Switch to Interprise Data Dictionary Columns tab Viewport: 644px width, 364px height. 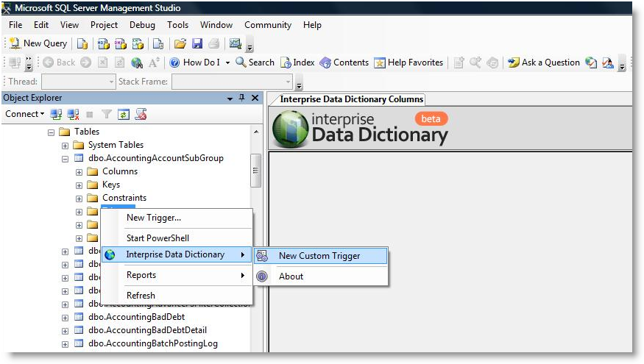[x=351, y=99]
